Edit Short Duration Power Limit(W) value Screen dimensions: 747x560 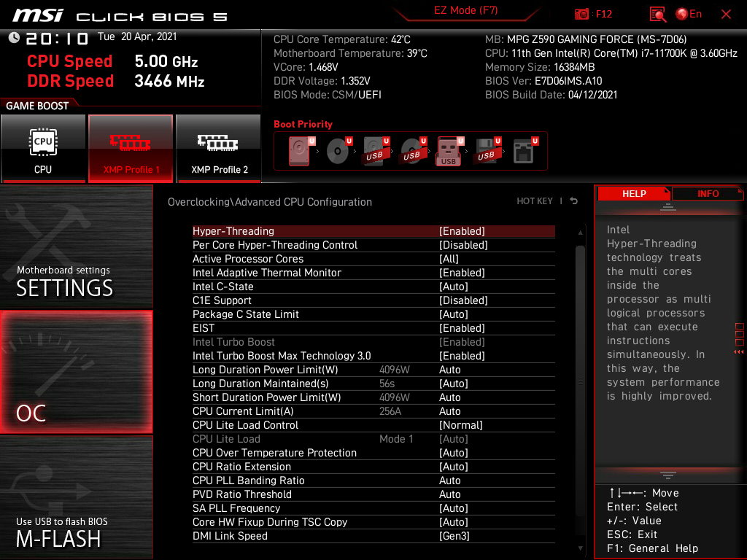click(x=373, y=397)
